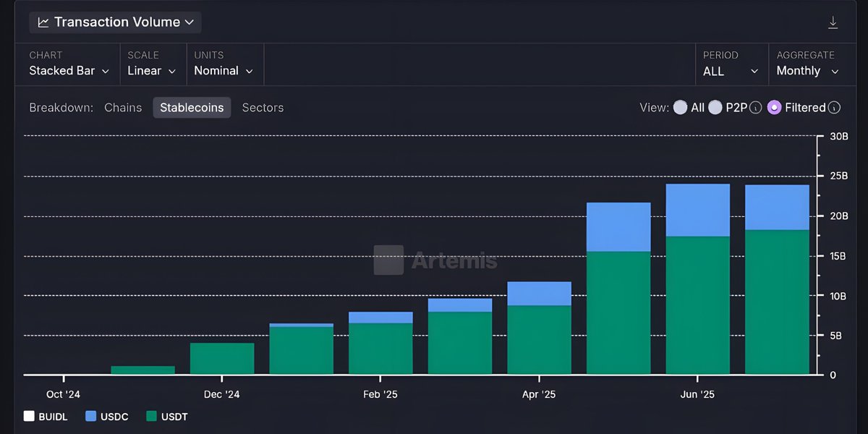Open the Stacked Bar chart type dropdown
Viewport: 868px width, 434px height.
click(x=69, y=71)
